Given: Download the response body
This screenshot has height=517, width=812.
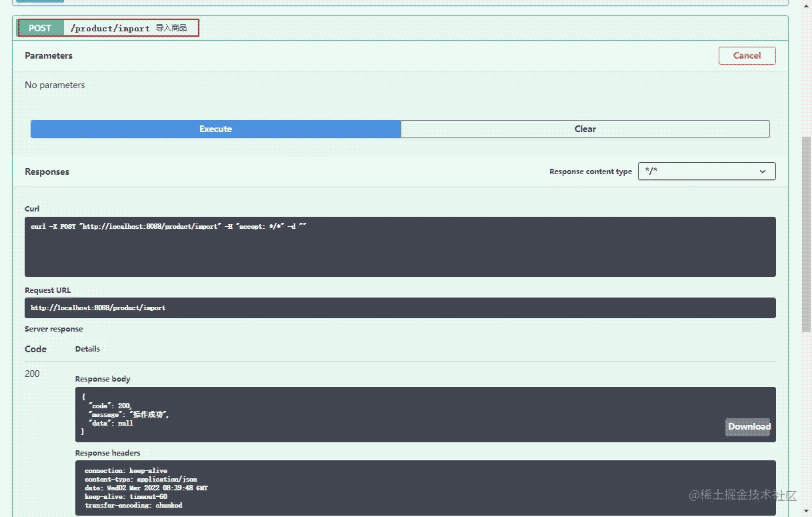Looking at the screenshot, I should coord(749,427).
